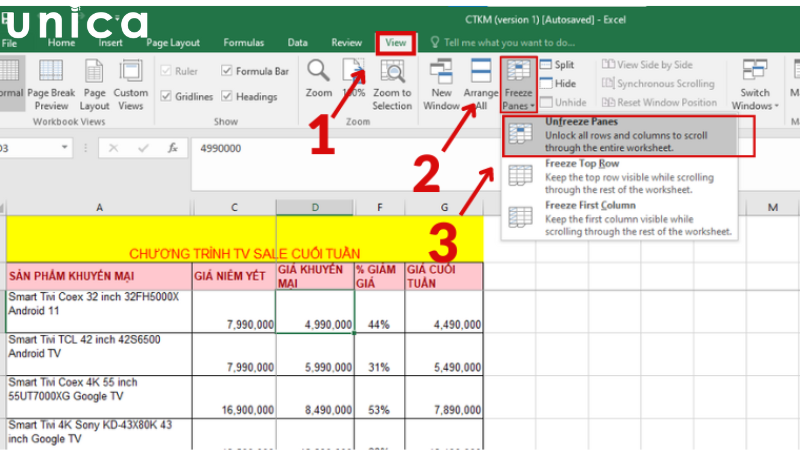Click the formula bar showing 4990000
This screenshot has width=800, height=450.
[x=400, y=148]
